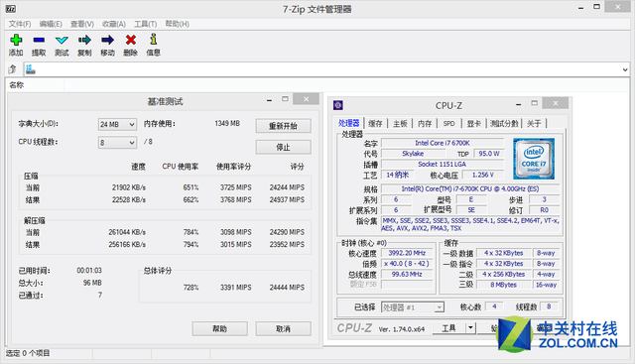
Task: Click the memory usage 1349 MB value
Action: pyautogui.click(x=227, y=123)
